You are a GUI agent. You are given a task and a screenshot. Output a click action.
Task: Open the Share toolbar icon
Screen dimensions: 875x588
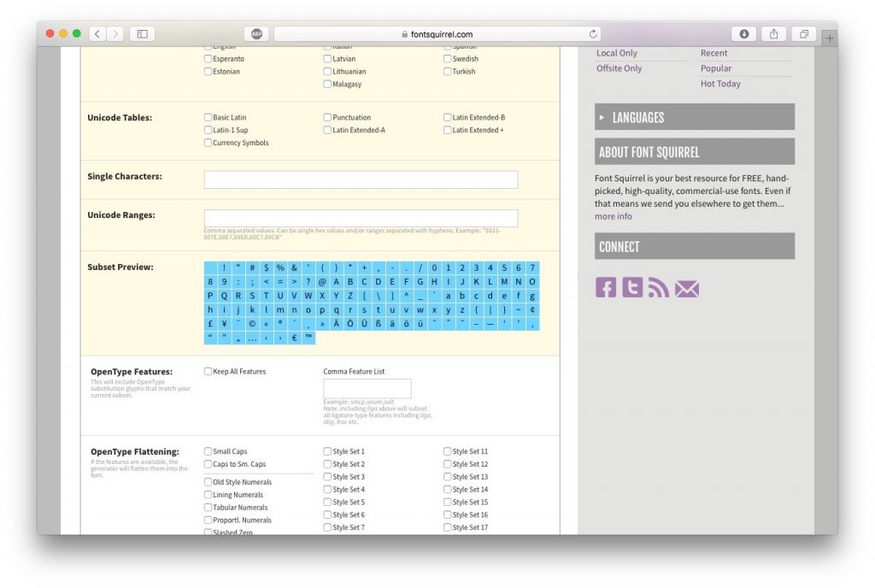[x=773, y=34]
